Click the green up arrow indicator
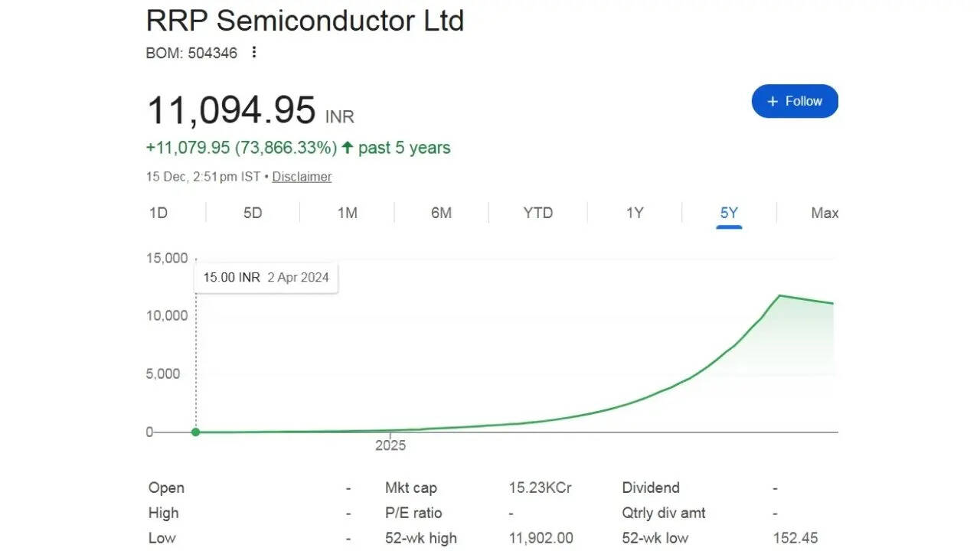 point(348,148)
